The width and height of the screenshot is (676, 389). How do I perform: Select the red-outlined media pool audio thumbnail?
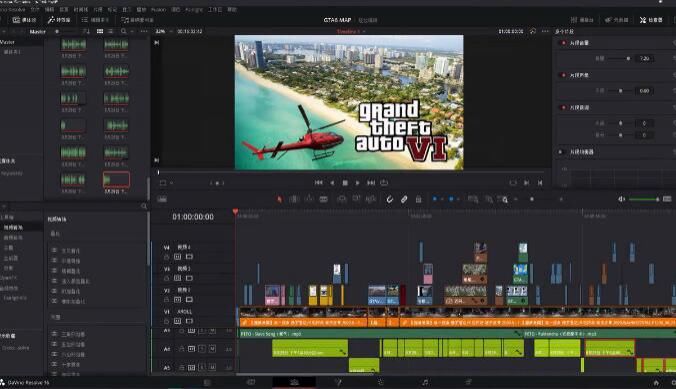click(x=116, y=179)
